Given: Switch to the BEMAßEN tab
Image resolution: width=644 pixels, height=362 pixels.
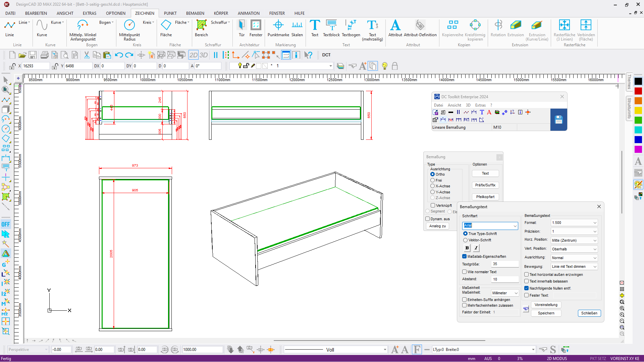Looking at the screenshot, I should pos(195,13).
